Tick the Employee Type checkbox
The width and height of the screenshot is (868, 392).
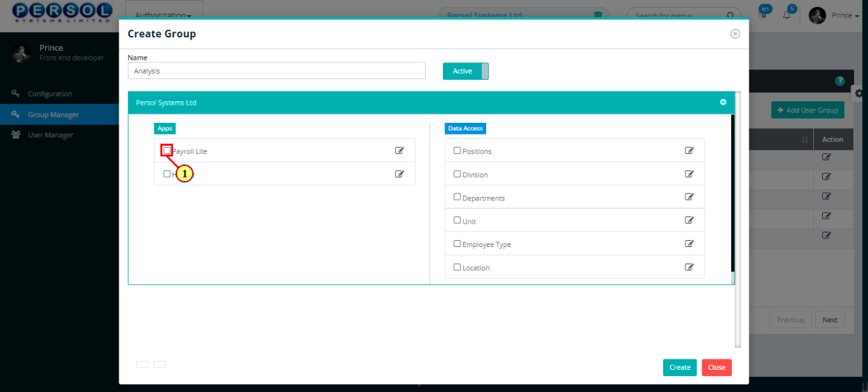point(457,244)
